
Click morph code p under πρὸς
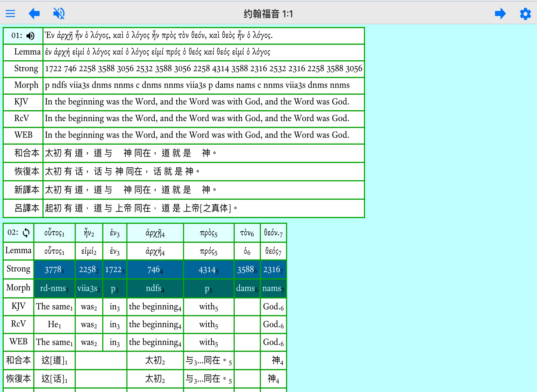click(209, 288)
